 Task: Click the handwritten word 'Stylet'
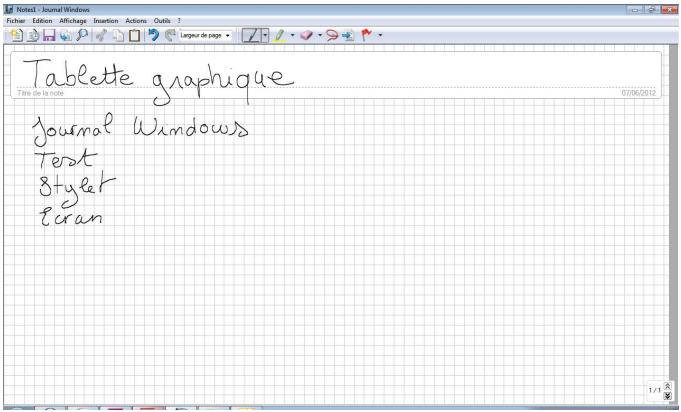point(77,190)
